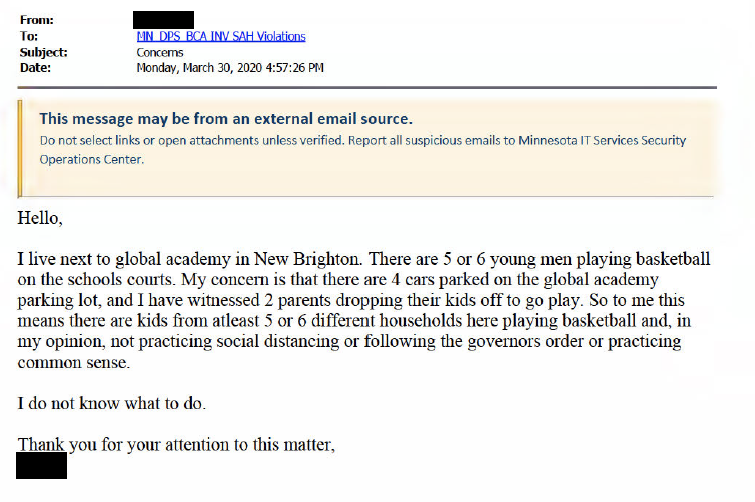755x502 pixels.
Task: Click the redacted signature box at bottom
Action: coord(41,465)
